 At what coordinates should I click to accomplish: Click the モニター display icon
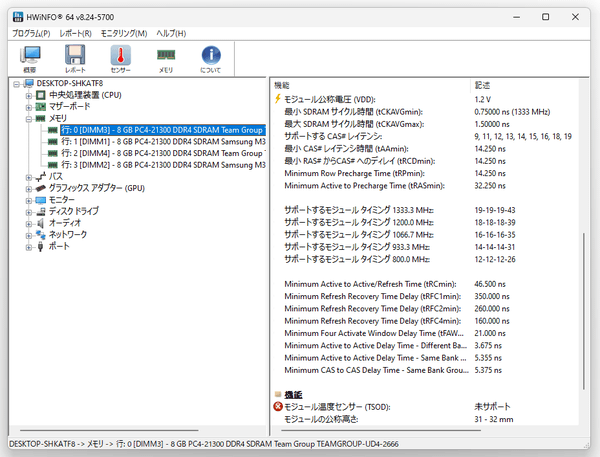pos(41,200)
